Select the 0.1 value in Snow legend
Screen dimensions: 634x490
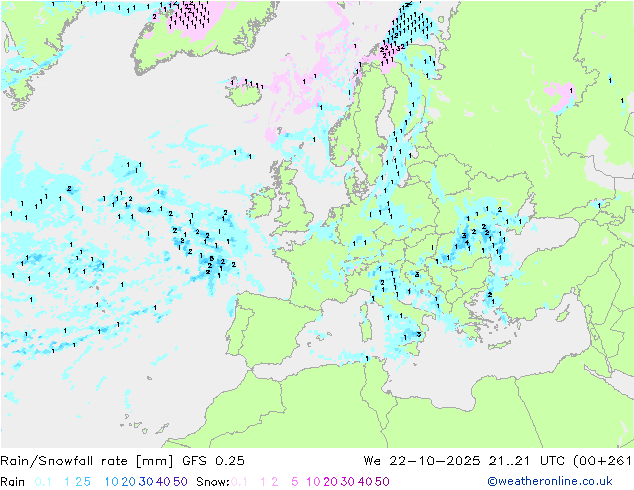pos(239,482)
